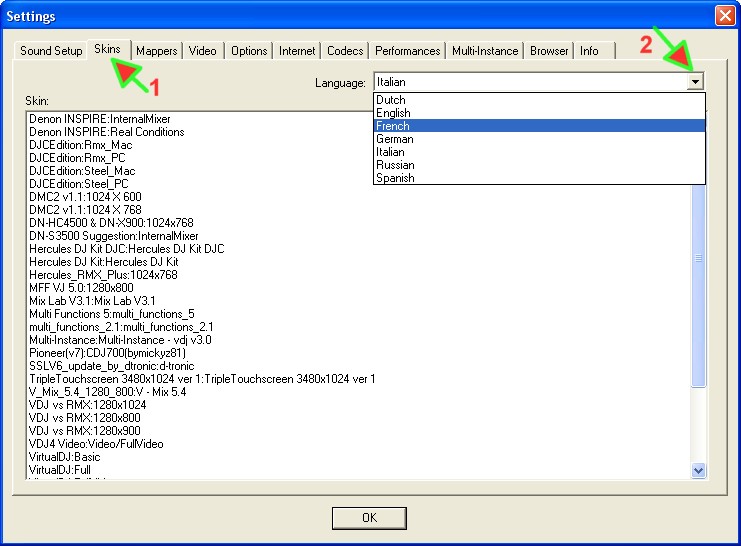This screenshot has height=546, width=741.
Task: Choose the DJCEdition:Rmx_PC skin
Action: coord(78,158)
